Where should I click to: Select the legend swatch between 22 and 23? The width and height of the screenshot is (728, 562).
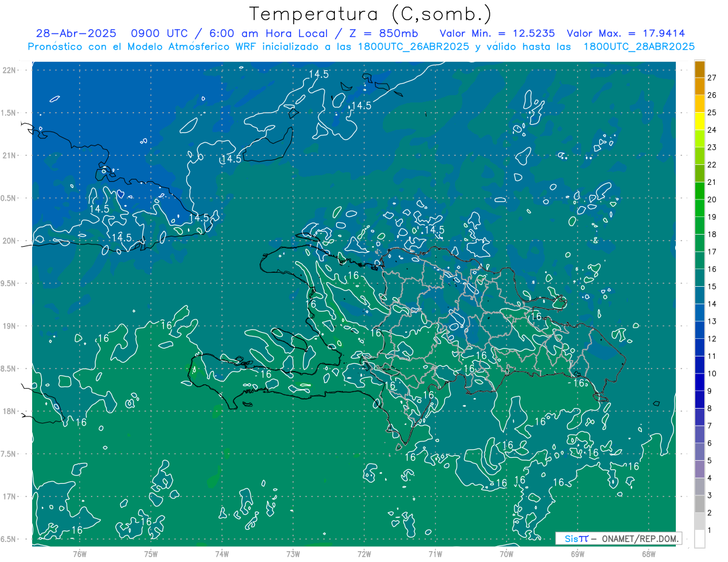click(699, 156)
